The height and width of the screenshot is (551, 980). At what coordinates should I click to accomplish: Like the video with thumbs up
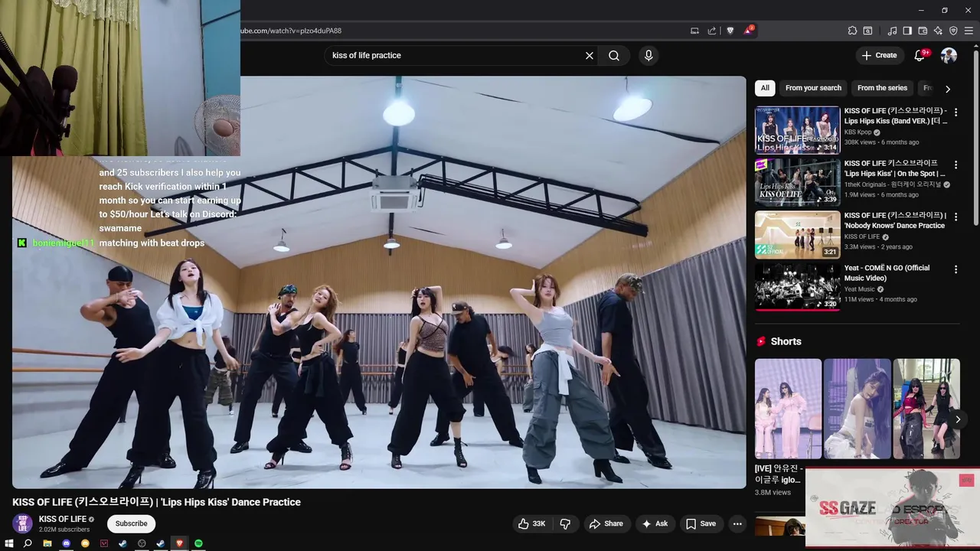(531, 523)
